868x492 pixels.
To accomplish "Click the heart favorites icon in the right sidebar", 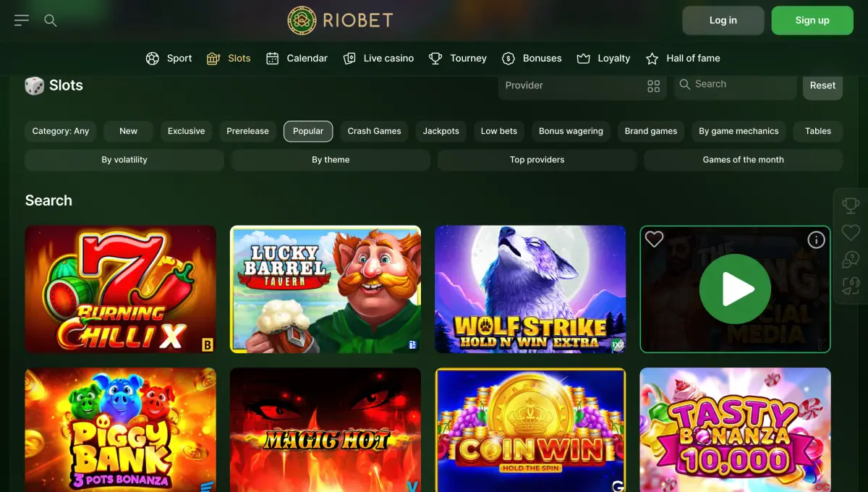I will click(x=851, y=232).
